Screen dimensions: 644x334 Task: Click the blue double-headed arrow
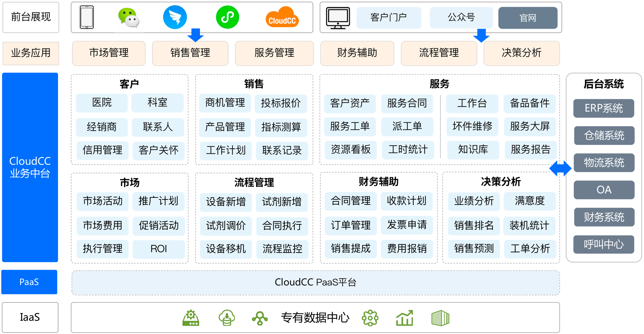[x=560, y=168]
